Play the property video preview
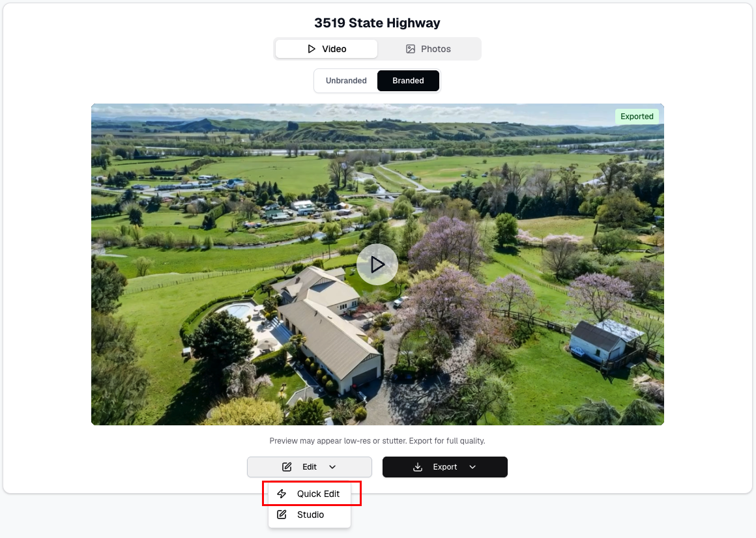This screenshot has height=538, width=756. point(377,264)
